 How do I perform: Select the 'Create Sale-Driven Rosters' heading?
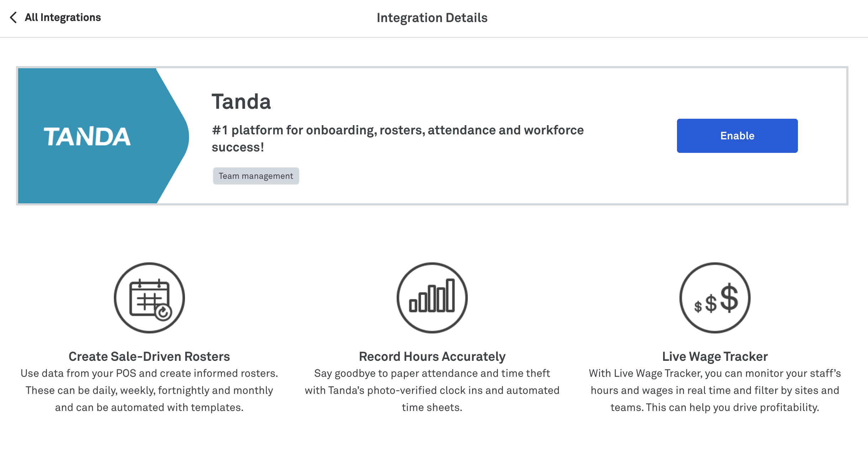(149, 357)
